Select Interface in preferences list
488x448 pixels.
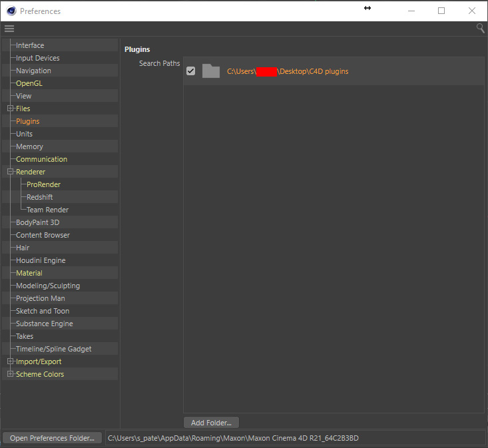(x=30, y=45)
